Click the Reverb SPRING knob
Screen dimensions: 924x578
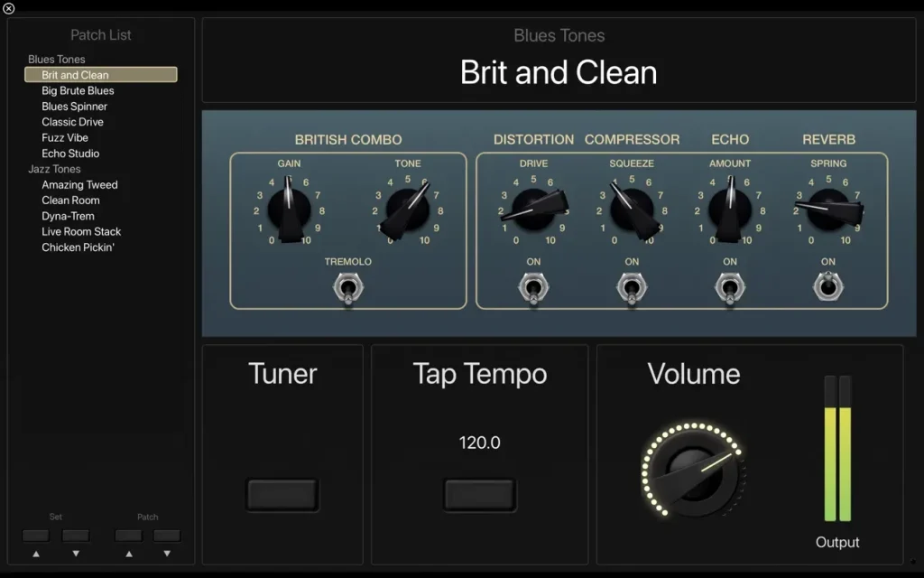(828, 210)
